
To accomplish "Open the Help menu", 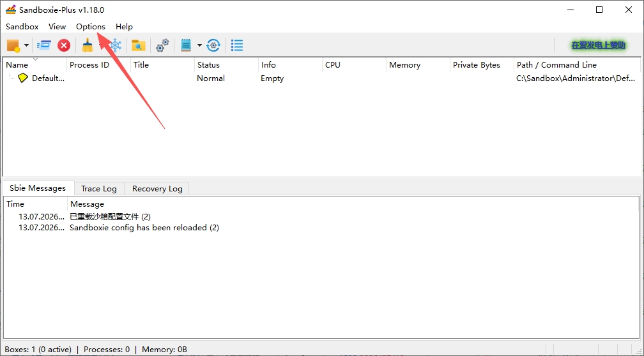I will [x=124, y=27].
